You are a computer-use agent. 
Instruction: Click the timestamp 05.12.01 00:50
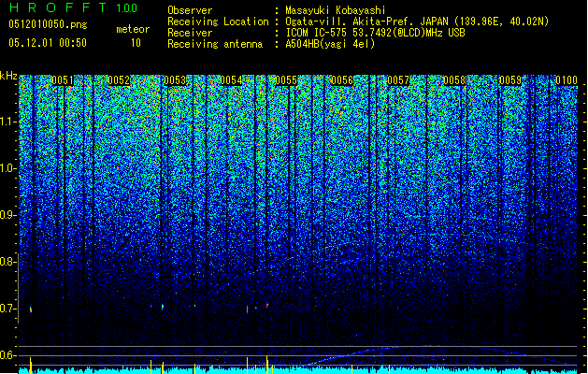[x=48, y=43]
